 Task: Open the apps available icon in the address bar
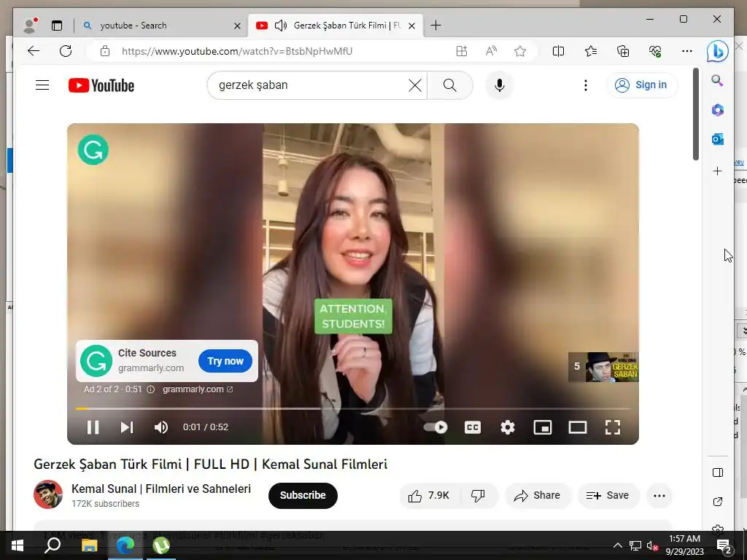coord(462,51)
